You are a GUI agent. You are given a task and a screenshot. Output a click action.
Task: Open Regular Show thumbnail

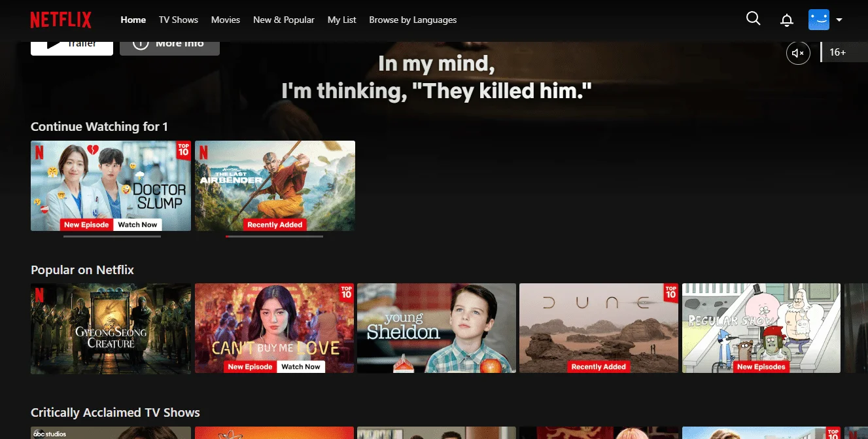[x=761, y=328]
